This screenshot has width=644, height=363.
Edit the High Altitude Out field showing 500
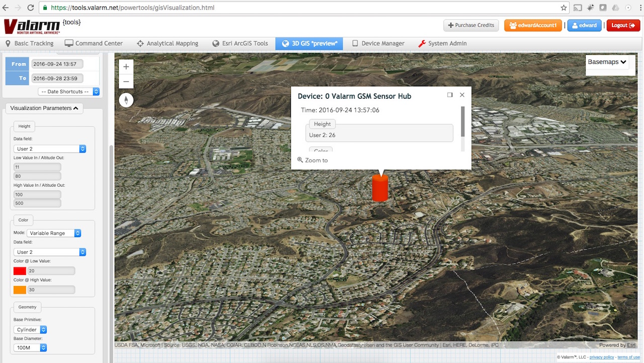(37, 203)
